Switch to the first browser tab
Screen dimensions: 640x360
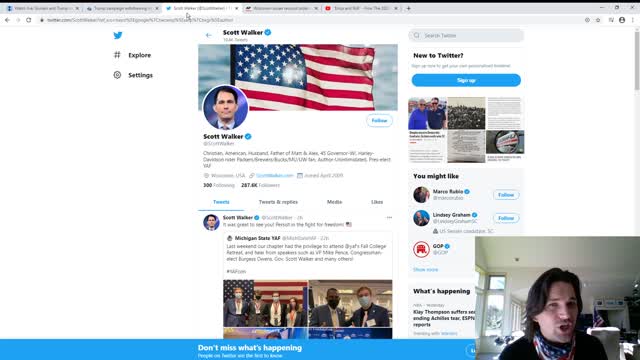43,8
